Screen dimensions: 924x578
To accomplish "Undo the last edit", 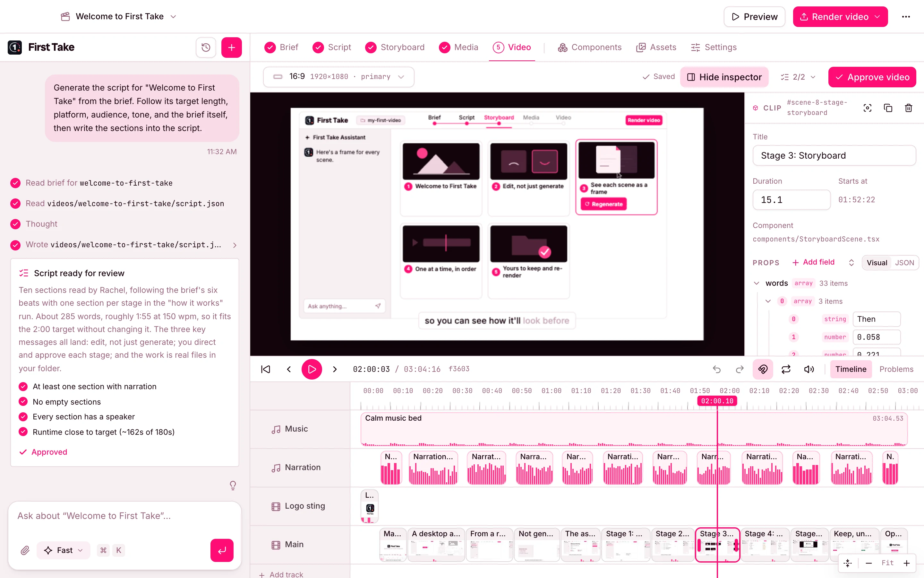I will [717, 369].
